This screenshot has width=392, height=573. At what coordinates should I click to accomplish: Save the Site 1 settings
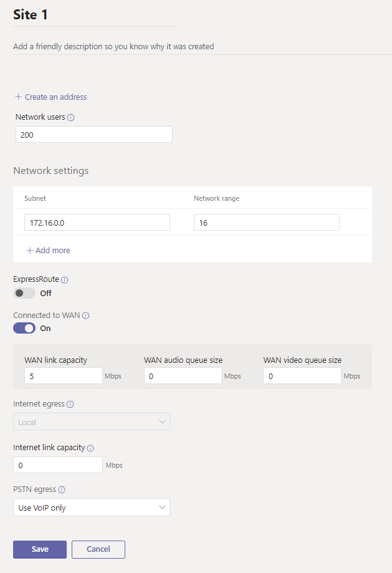(40, 549)
